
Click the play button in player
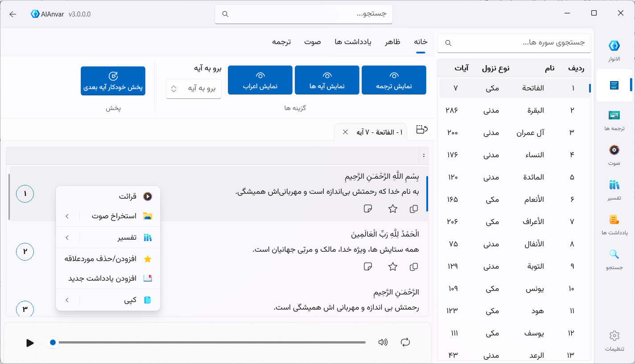pos(30,343)
